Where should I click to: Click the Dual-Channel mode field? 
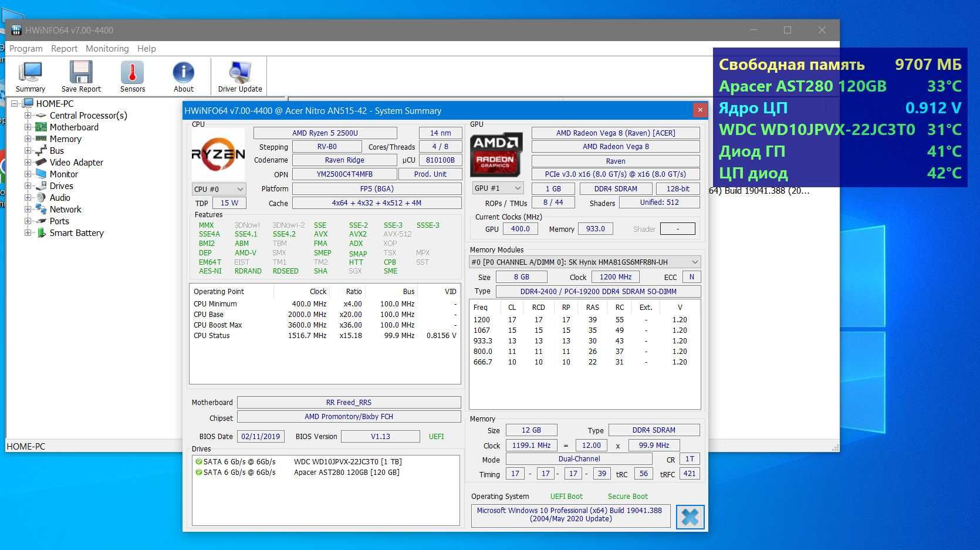point(579,459)
